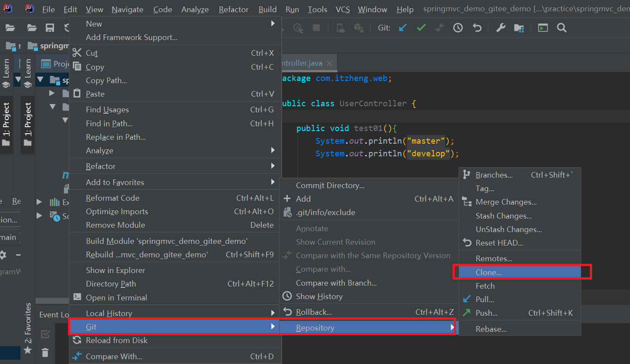
Task: Click the Search Everywhere magnifier icon
Action: pyautogui.click(x=562, y=28)
